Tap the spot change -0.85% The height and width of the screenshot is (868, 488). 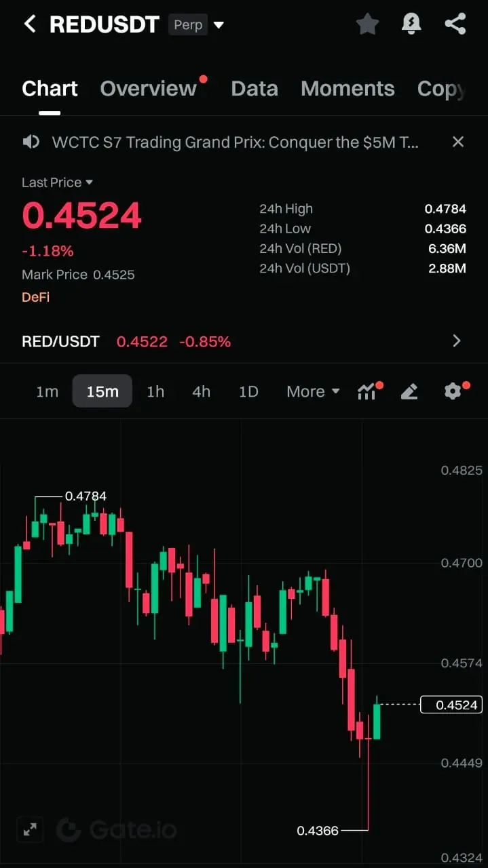[205, 341]
